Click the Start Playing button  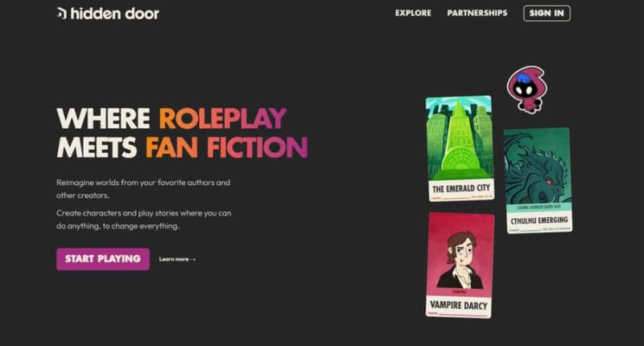[103, 259]
